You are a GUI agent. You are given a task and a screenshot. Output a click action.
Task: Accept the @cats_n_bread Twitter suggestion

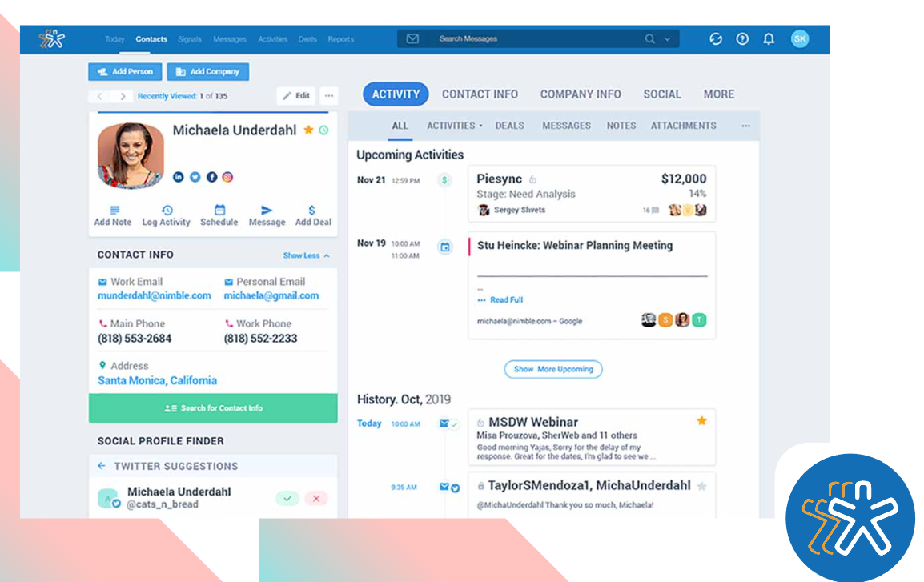tap(287, 499)
